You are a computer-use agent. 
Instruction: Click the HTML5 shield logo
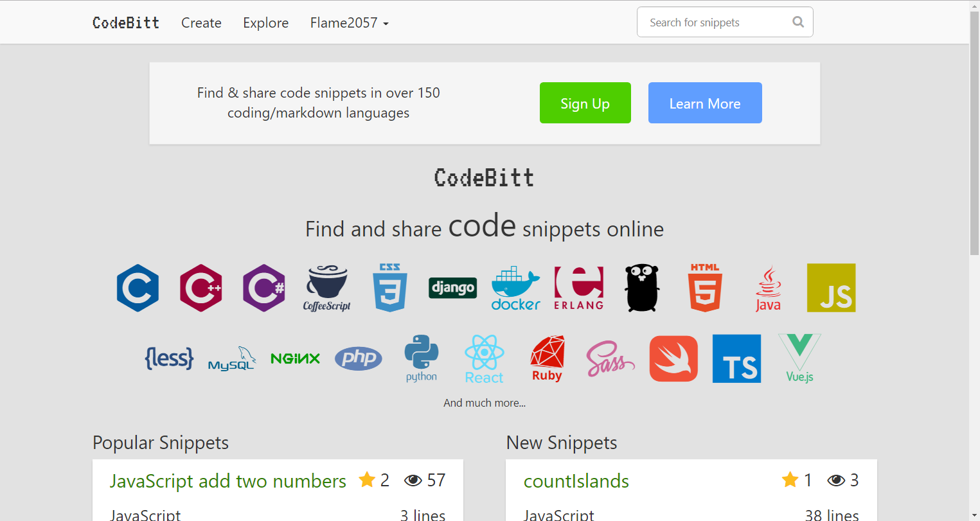(x=705, y=288)
